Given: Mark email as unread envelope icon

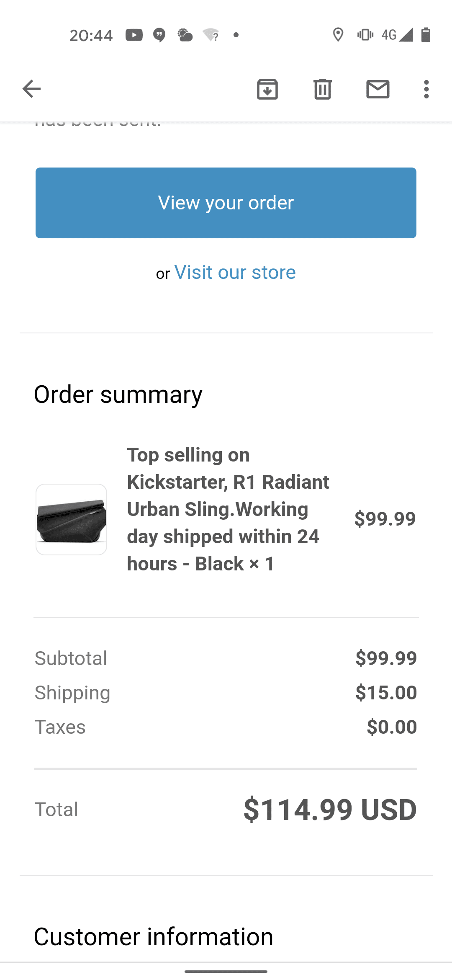Looking at the screenshot, I should click(x=378, y=89).
